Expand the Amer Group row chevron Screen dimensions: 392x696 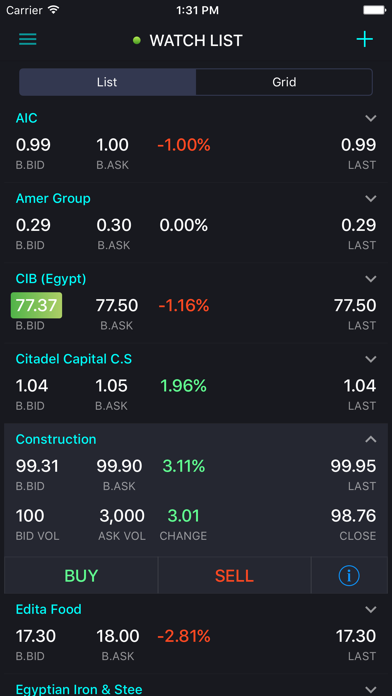[x=371, y=199]
